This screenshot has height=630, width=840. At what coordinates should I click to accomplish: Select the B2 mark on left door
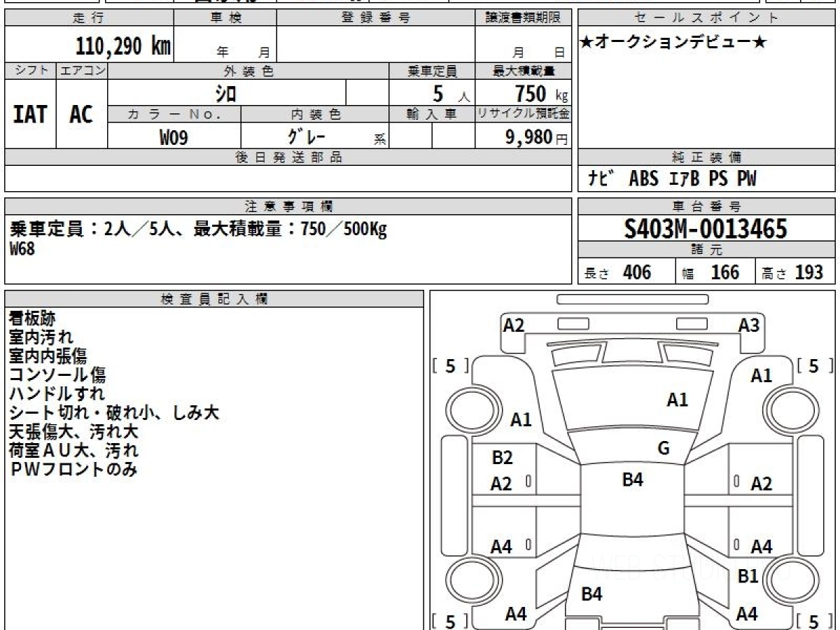502,458
